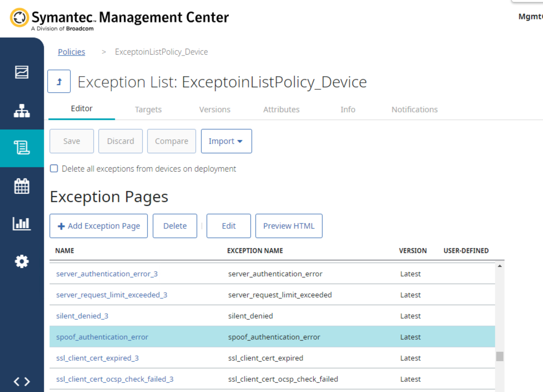
Task: Click the Symantec logo
Action: coord(19,18)
